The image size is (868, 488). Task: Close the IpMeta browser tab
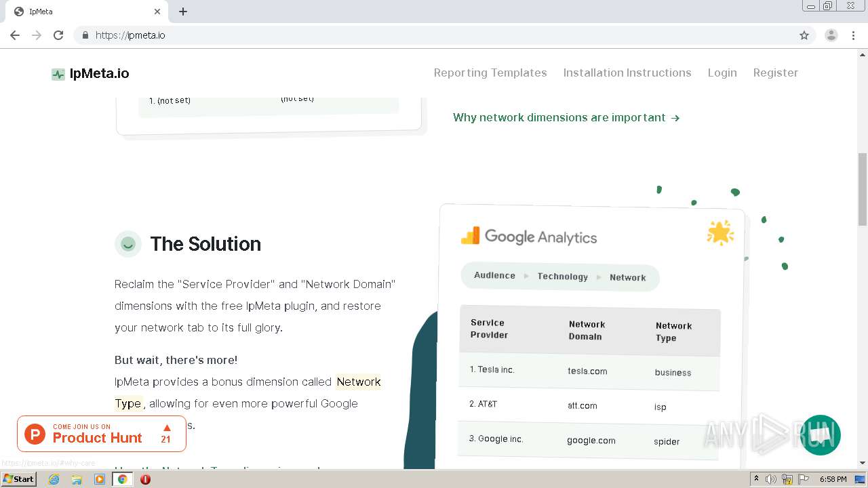[157, 12]
